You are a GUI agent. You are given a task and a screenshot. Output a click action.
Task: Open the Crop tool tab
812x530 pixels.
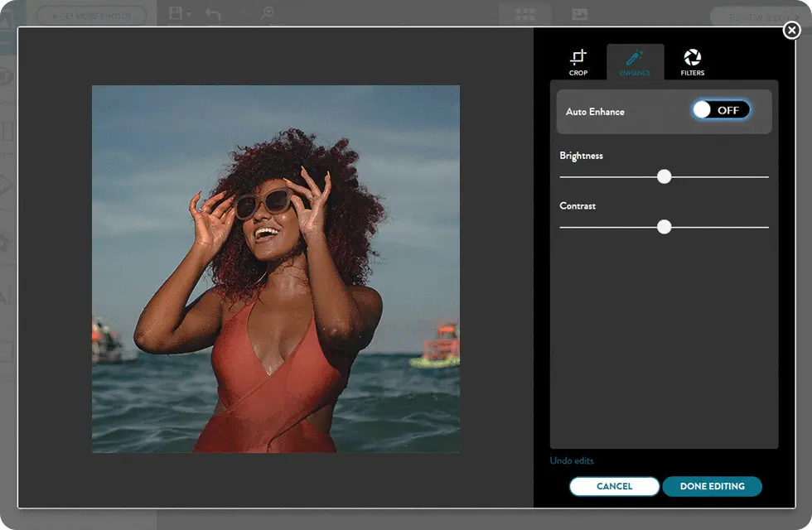click(x=578, y=62)
